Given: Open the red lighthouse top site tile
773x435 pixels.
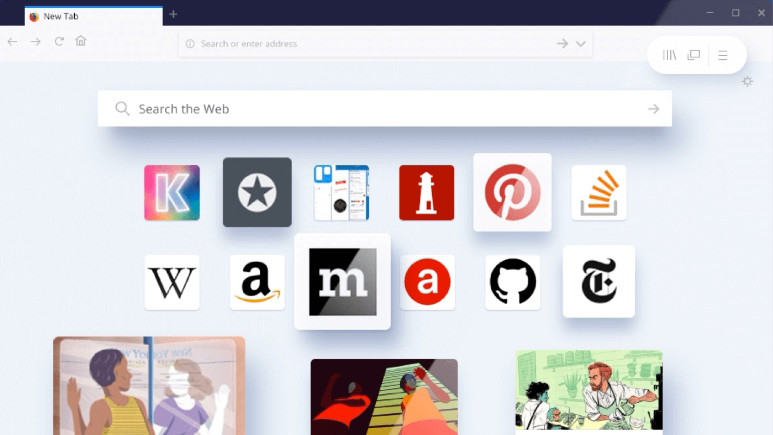Looking at the screenshot, I should coord(427,192).
